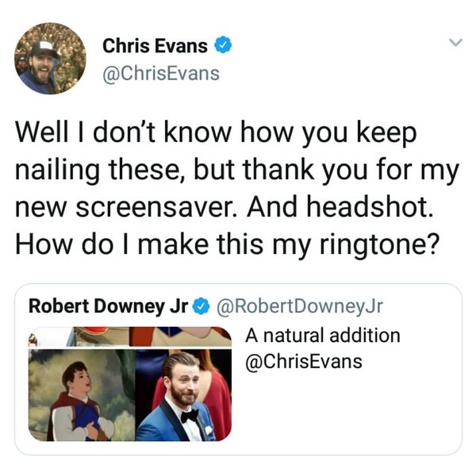View the bearded man in blue tuxedo photo
This screenshot has width=476, height=476.
coord(183,395)
